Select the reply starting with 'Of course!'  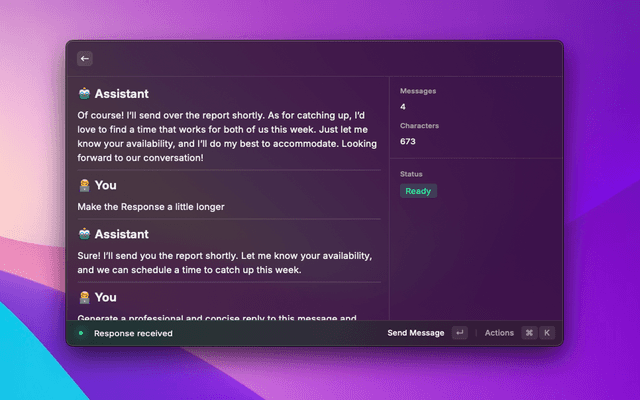point(228,136)
